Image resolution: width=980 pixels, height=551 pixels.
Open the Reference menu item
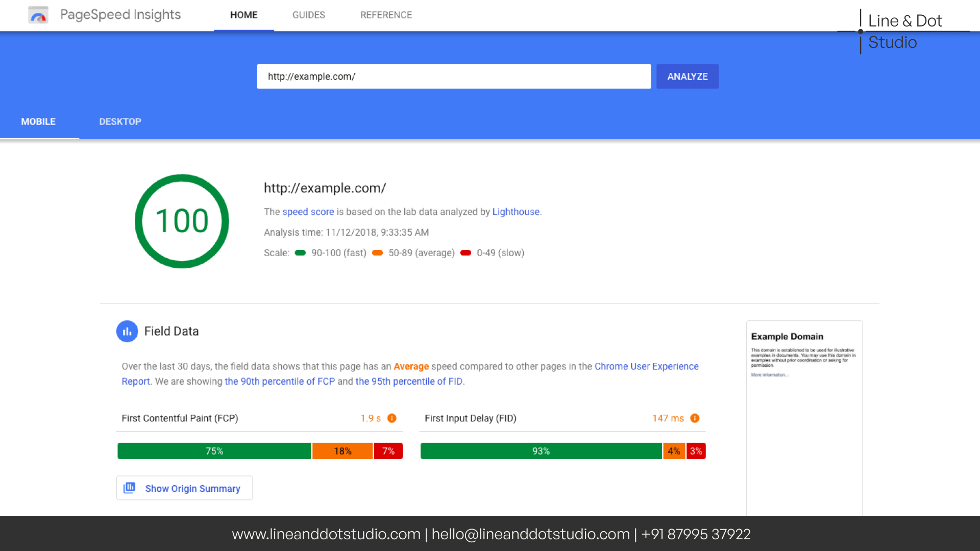click(x=386, y=15)
